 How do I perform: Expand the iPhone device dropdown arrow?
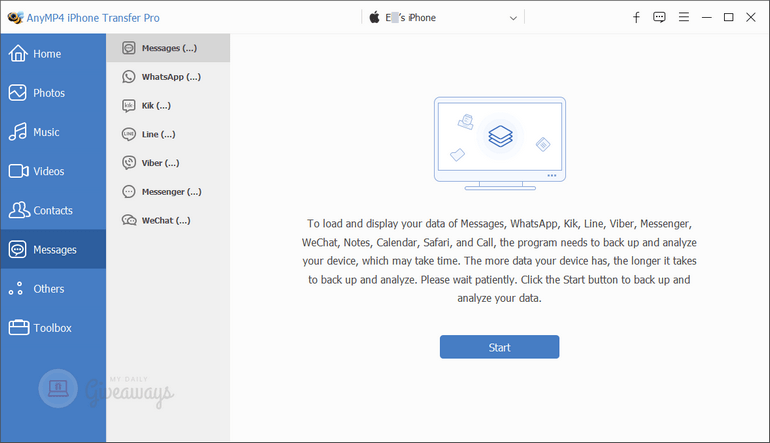click(x=513, y=18)
